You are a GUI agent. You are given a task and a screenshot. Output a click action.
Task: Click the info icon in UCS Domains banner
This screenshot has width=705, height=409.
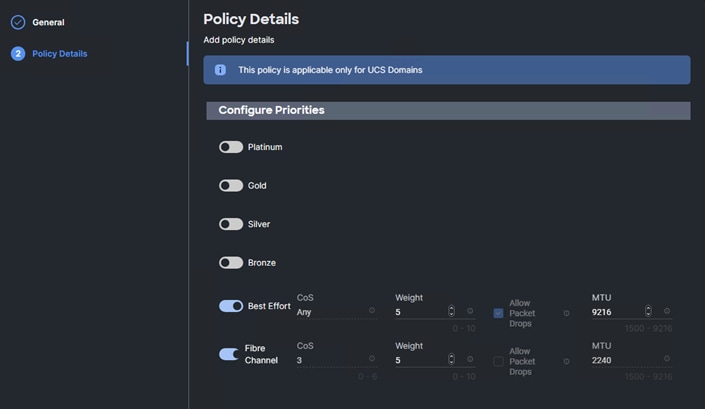click(220, 70)
